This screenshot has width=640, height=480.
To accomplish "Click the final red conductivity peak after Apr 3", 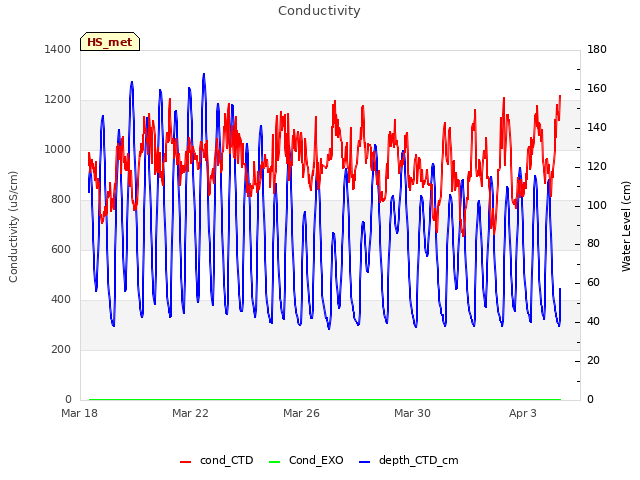I will (x=560, y=96).
